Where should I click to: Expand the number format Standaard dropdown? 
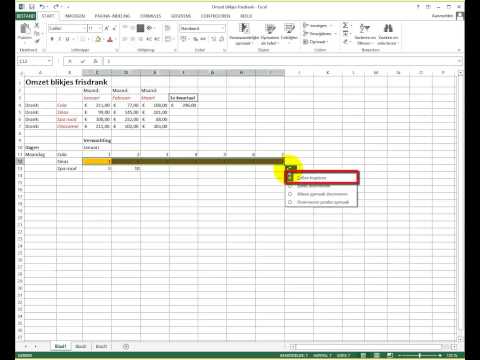click(x=223, y=29)
